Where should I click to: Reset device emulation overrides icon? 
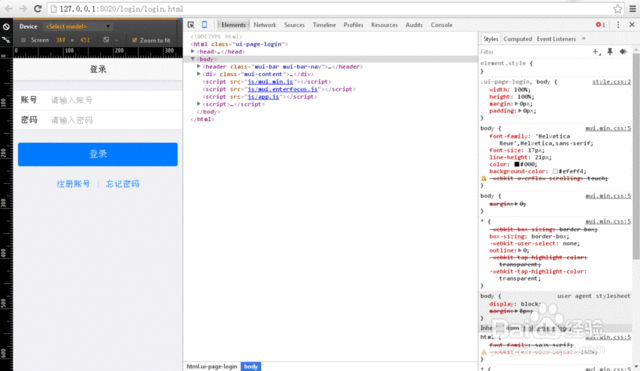pos(6,27)
